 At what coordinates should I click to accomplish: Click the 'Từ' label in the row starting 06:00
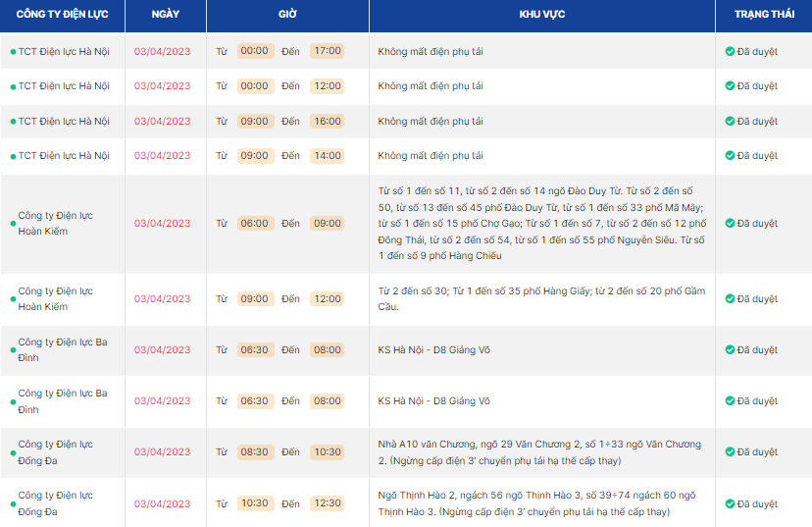pyautogui.click(x=222, y=224)
